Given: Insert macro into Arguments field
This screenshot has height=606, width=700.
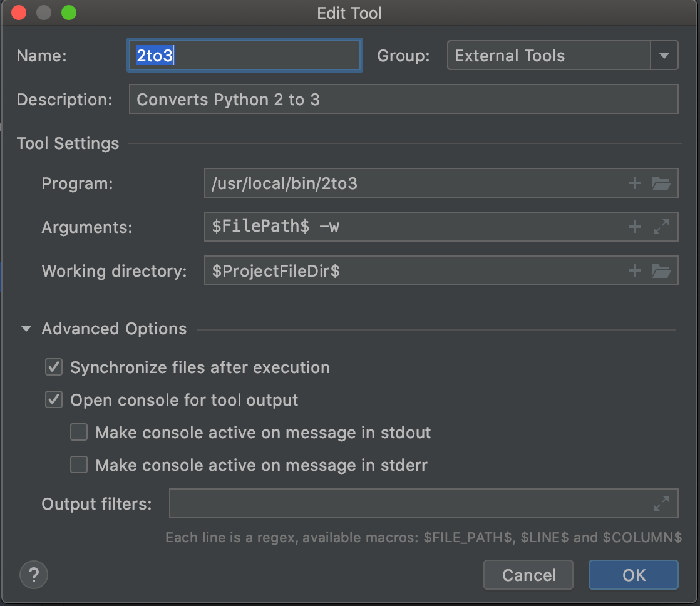Looking at the screenshot, I should tap(635, 227).
